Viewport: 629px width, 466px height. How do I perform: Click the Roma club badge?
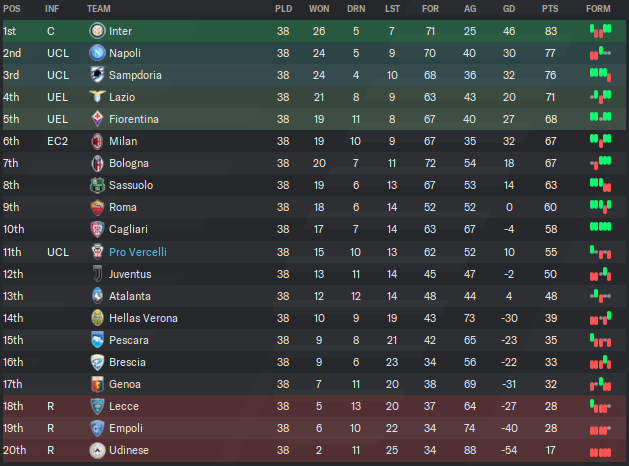97,207
